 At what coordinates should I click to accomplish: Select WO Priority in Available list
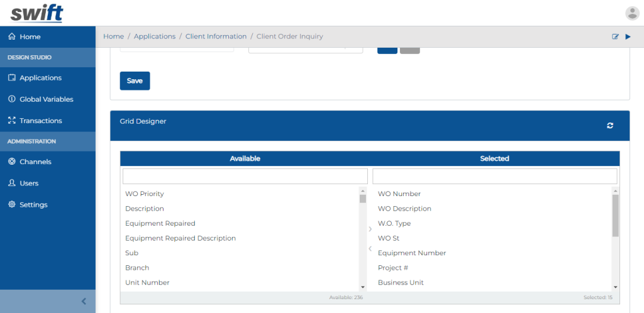[x=145, y=194]
